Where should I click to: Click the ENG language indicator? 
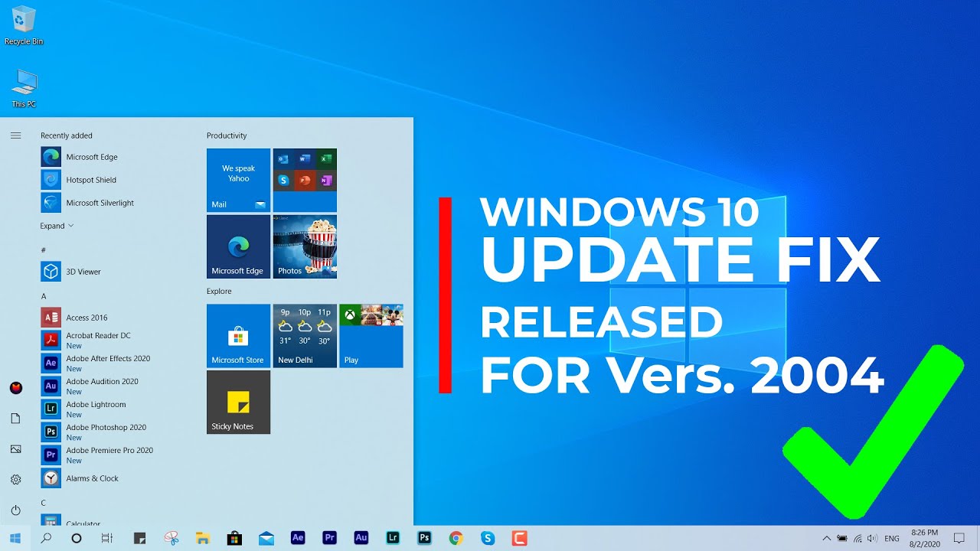tap(892, 538)
